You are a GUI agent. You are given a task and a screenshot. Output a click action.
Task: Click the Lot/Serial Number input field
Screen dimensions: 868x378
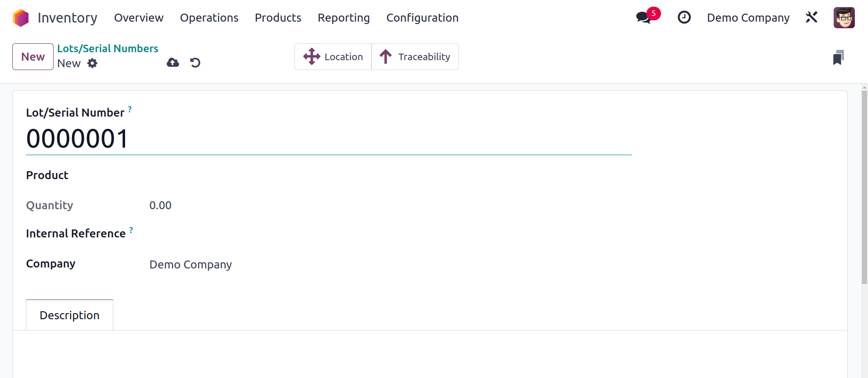(329, 139)
